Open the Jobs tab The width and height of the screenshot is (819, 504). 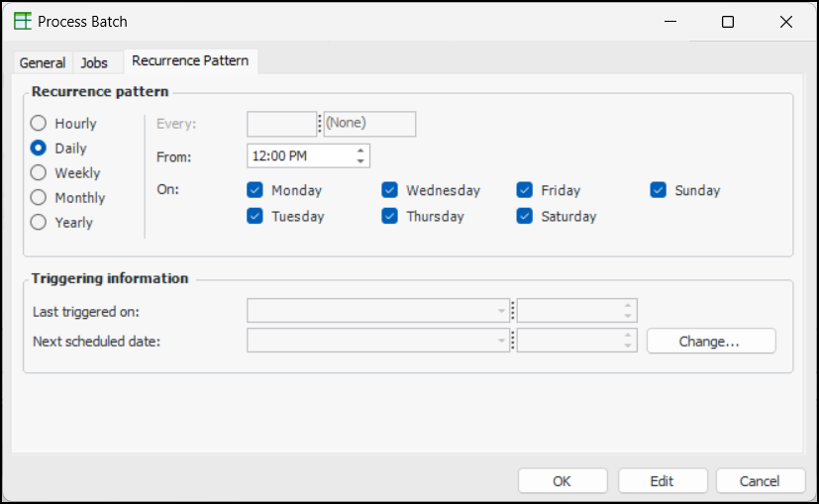tap(94, 62)
